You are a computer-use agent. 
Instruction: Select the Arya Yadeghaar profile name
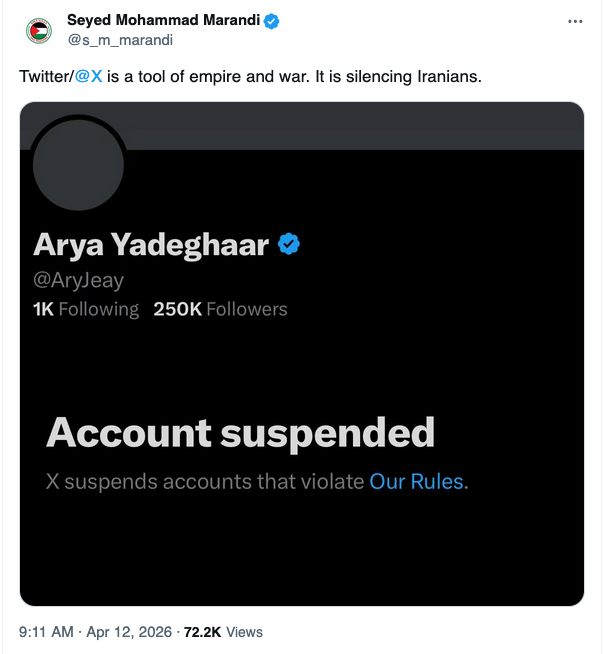[151, 244]
